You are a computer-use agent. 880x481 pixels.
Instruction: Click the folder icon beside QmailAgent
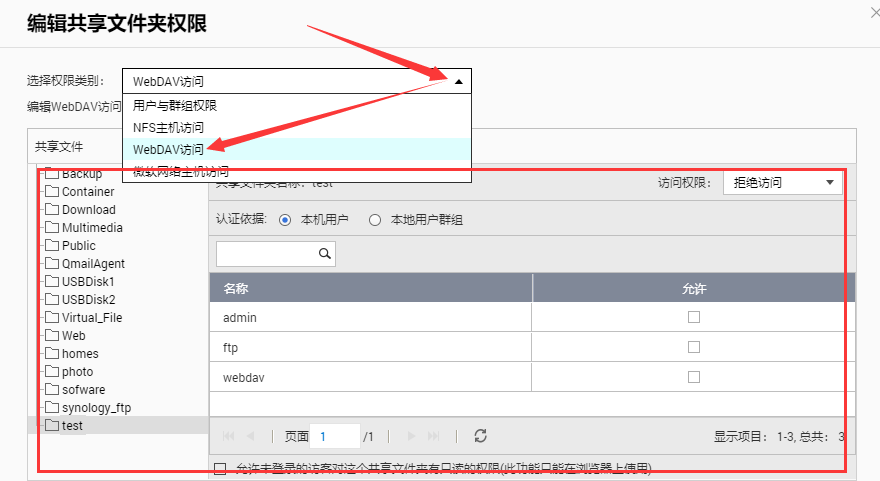click(52, 263)
